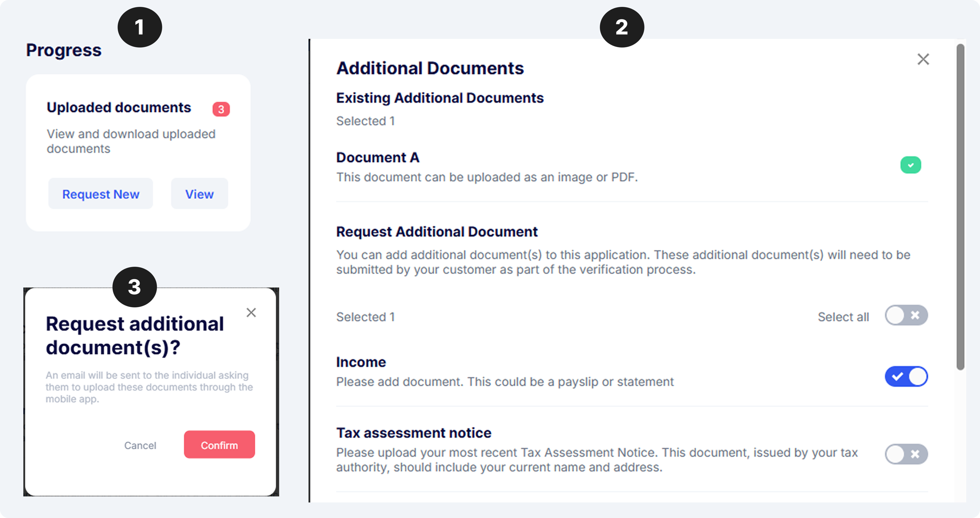Click the step 3 number marker
Screen dimensions: 980x518
pyautogui.click(x=134, y=287)
